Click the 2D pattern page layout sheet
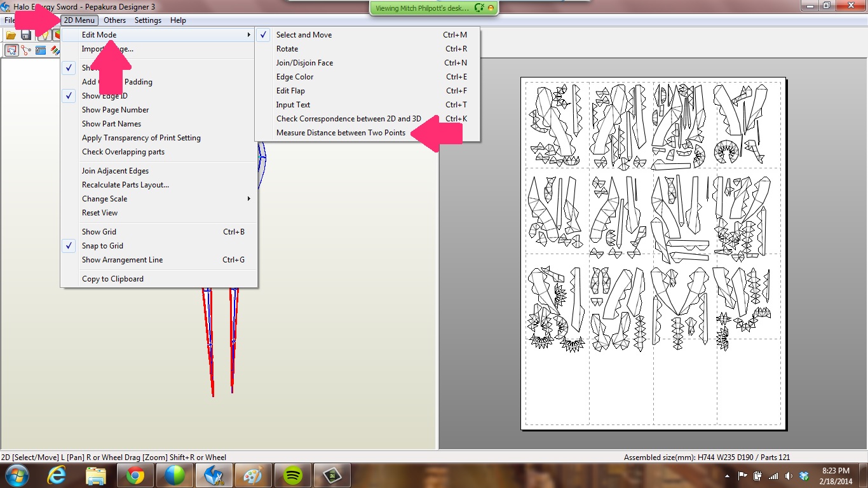Viewport: 868px width, 488px height. pyautogui.click(x=653, y=253)
